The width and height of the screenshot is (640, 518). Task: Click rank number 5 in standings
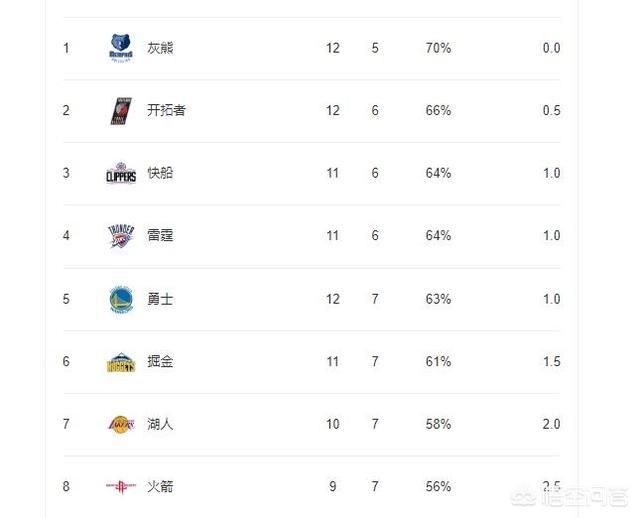[x=67, y=299]
